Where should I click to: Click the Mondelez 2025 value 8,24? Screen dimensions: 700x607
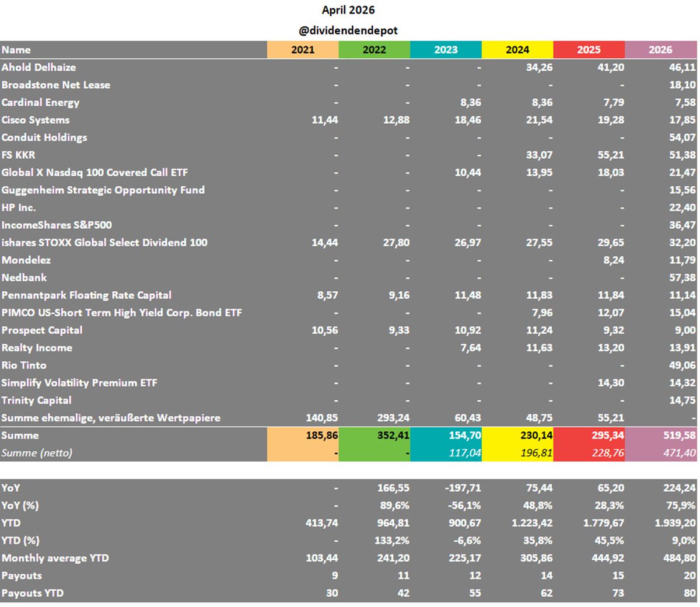pos(614,260)
